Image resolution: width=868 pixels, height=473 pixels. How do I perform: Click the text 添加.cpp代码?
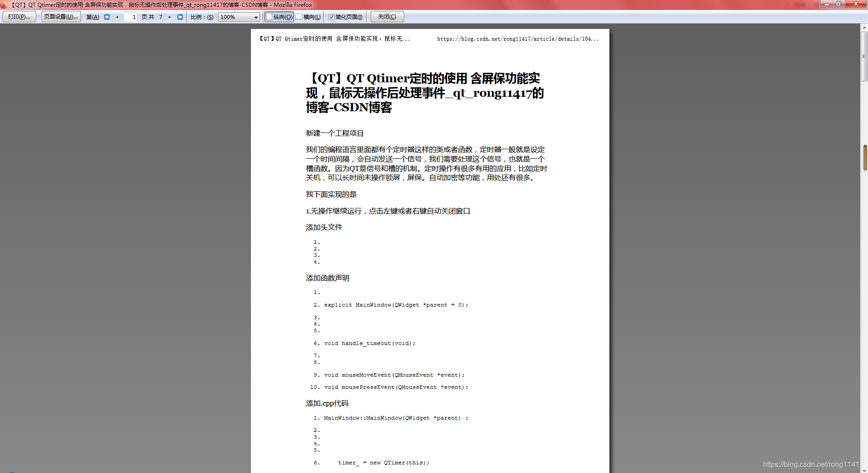click(327, 403)
